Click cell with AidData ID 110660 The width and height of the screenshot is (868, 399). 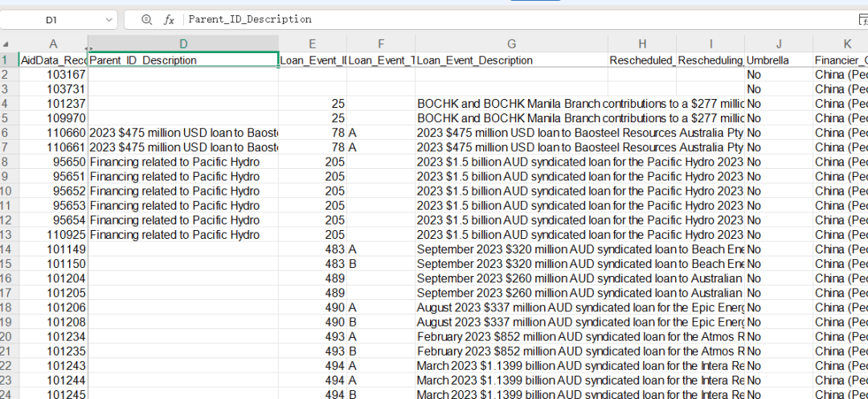pyautogui.click(x=53, y=133)
